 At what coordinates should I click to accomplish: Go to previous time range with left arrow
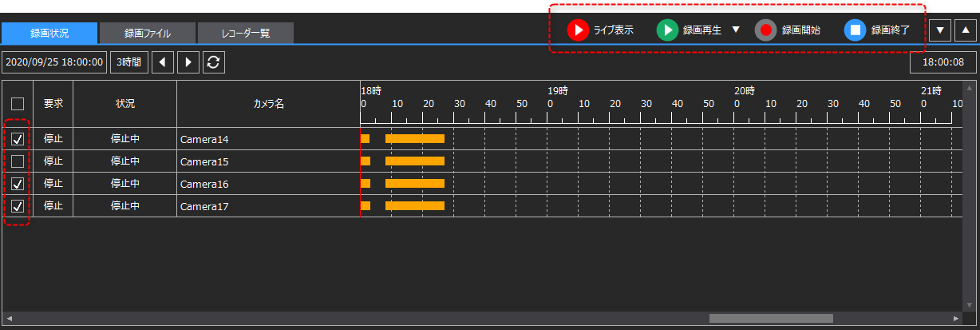click(163, 62)
